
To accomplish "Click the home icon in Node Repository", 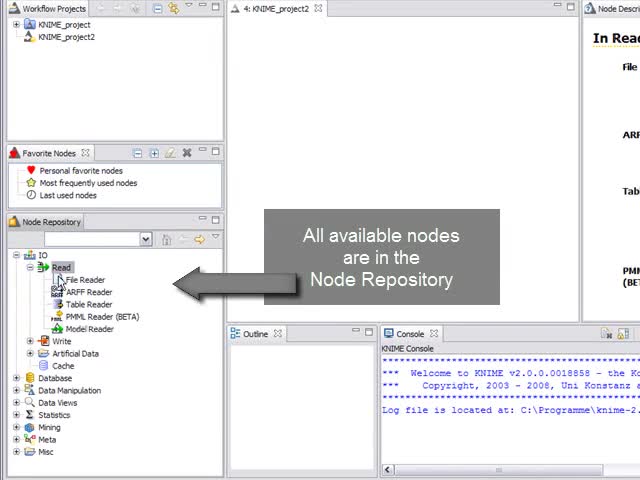I will 166,239.
